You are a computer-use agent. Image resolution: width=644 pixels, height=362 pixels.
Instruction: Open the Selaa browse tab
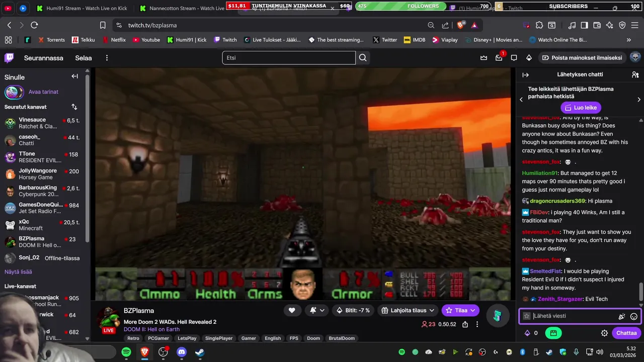point(84,58)
